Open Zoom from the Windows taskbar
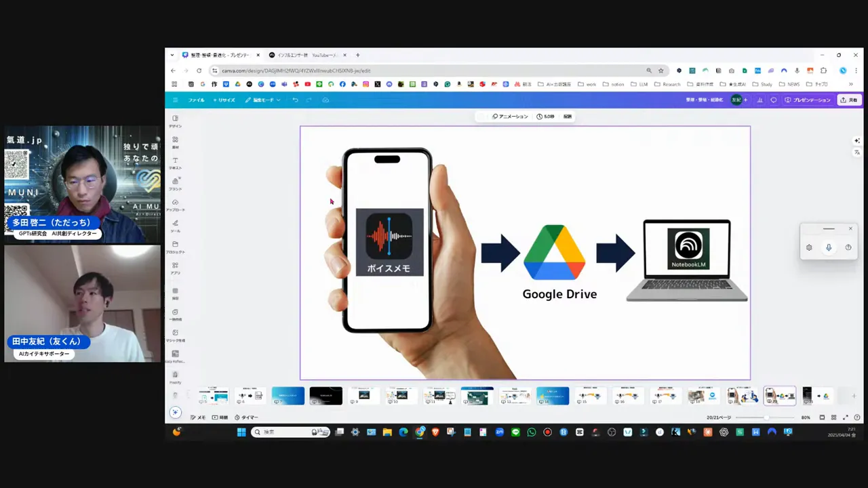The width and height of the screenshot is (868, 488). (498, 432)
